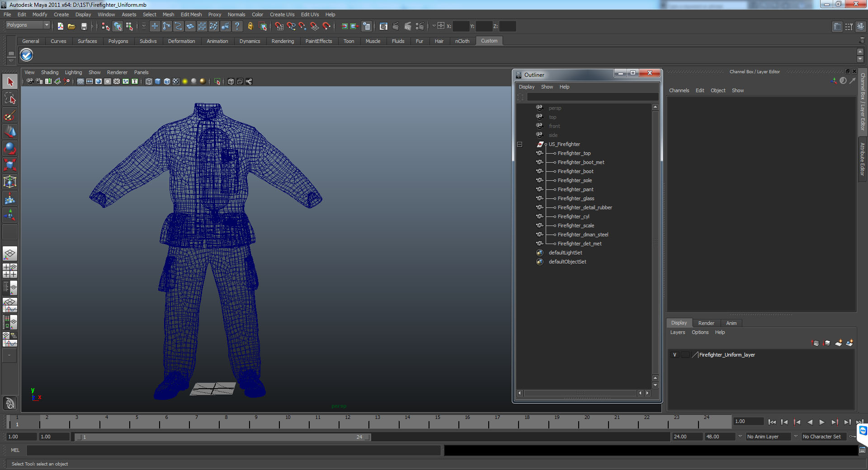Open Render Settings icon

pyautogui.click(x=420, y=26)
